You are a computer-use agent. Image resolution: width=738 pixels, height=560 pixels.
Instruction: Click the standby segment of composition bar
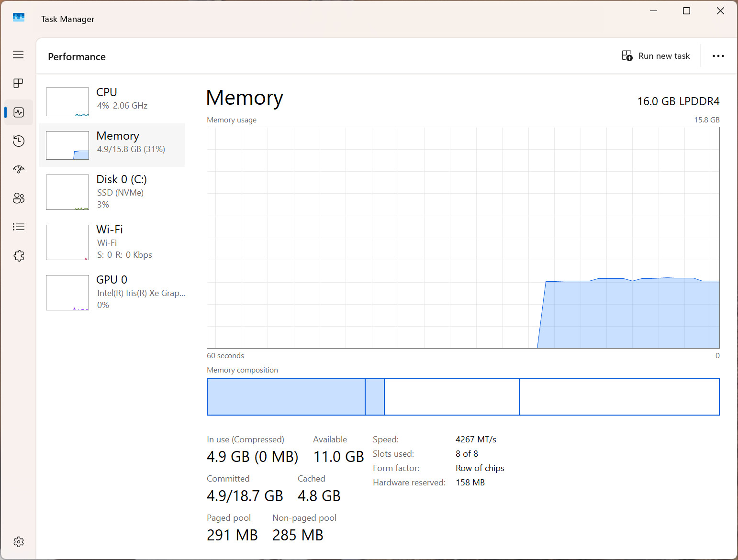pyautogui.click(x=452, y=397)
